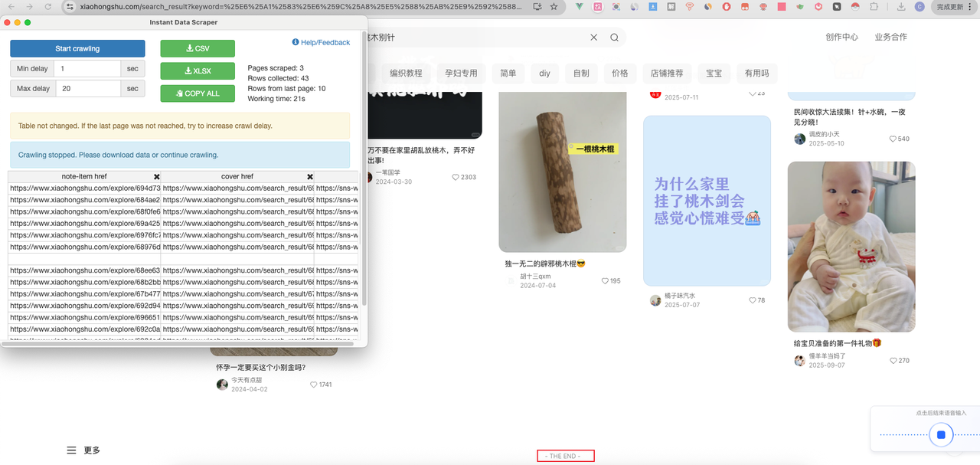Reload the xiaohongshu page
This screenshot has height=465, width=980.
click(47, 6)
